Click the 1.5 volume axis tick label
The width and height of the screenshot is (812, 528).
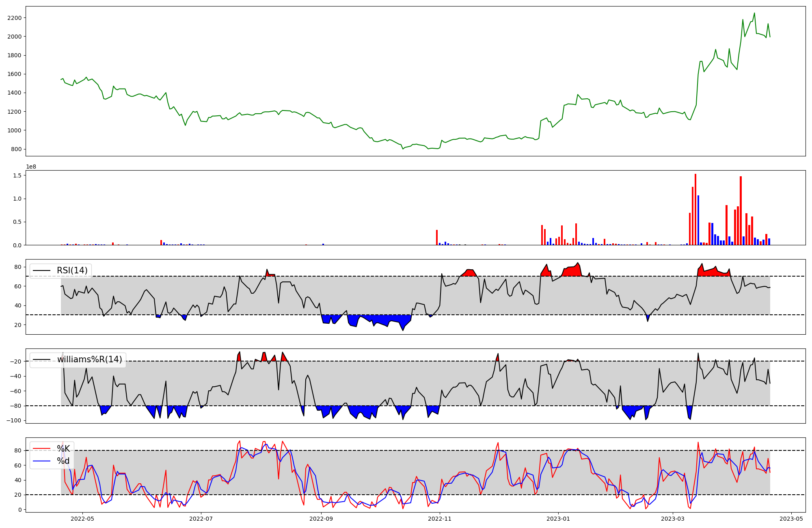[x=17, y=175]
